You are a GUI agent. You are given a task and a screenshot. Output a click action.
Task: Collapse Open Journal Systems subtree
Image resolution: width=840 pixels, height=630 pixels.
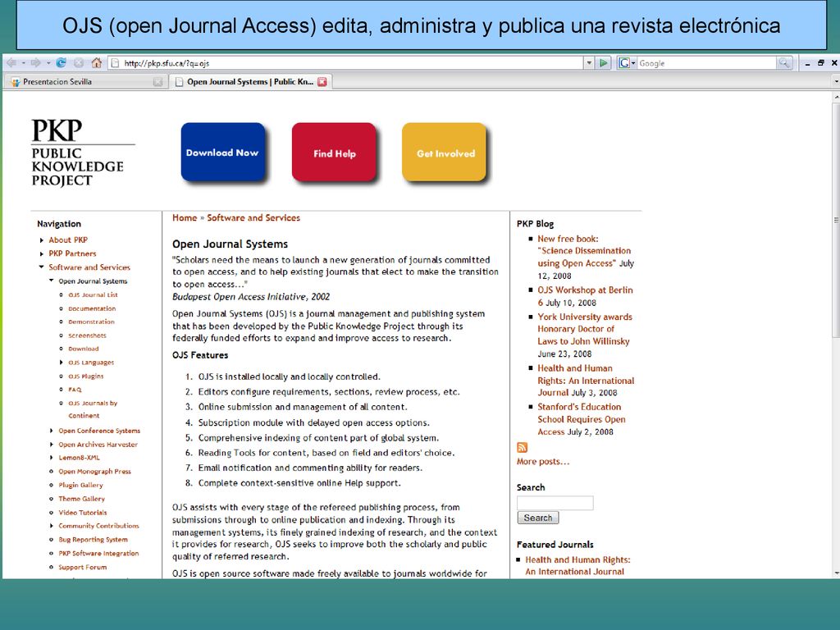52,281
